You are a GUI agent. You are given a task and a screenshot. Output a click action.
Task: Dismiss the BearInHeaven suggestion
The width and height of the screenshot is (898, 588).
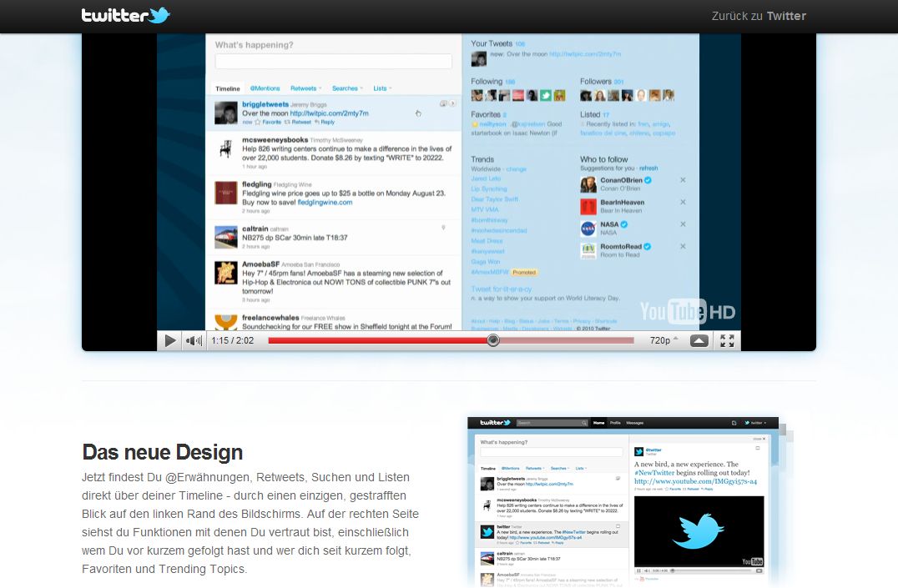683,202
